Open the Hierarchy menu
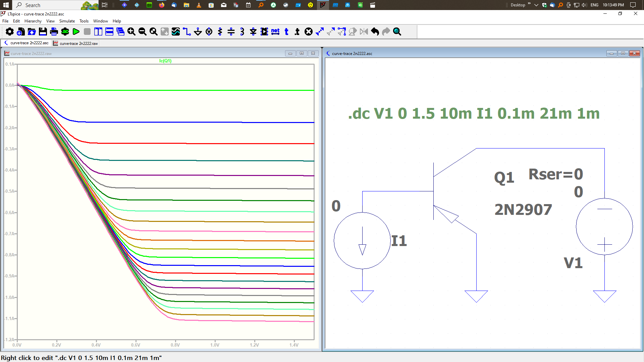The height and width of the screenshot is (362, 644). 33,21
